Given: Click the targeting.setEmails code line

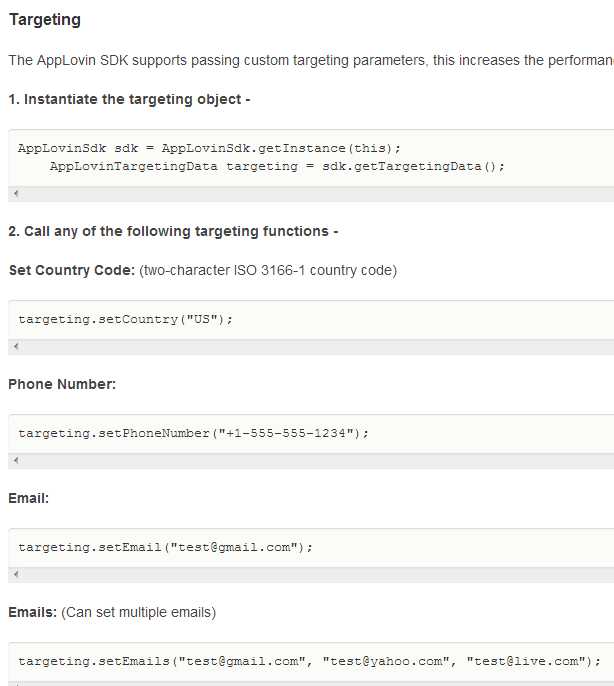Looking at the screenshot, I should (x=309, y=662).
